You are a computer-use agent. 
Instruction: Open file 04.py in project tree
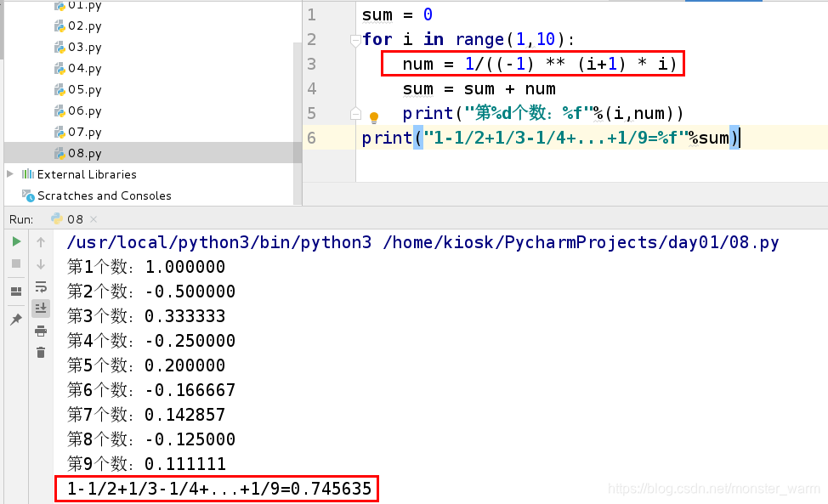[x=84, y=68]
